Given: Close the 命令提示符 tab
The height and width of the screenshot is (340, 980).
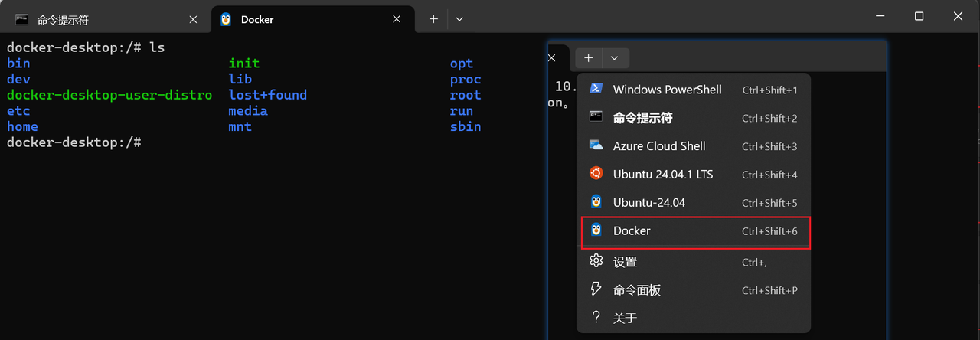Looking at the screenshot, I should 193,19.
